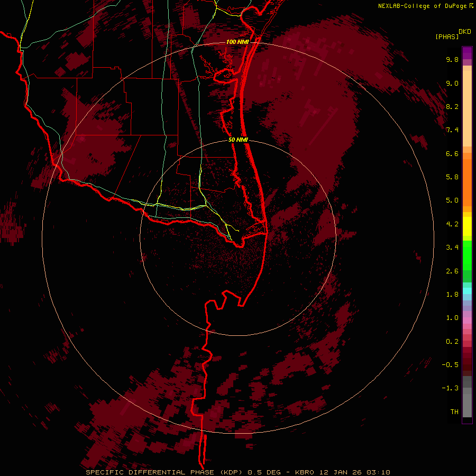Image resolution: width=476 pixels, height=476 pixels.
Task: Click the 9.8 color scale value
Action: coord(452,59)
